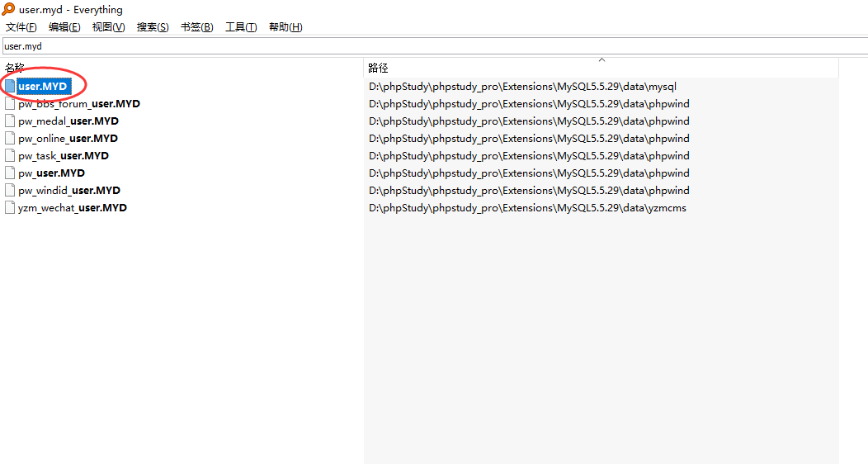
Task: Click file icon of pw_user.MYD
Action: 10,173
